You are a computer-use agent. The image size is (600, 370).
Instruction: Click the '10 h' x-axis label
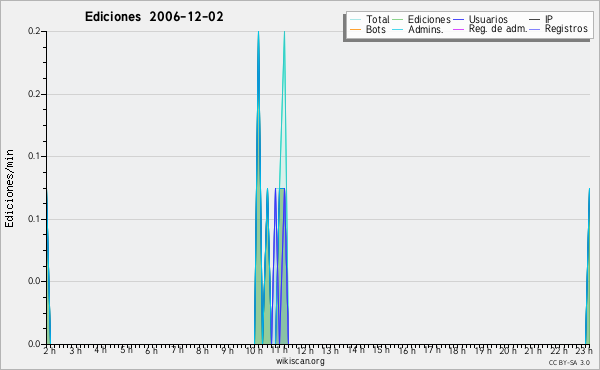coord(254,350)
